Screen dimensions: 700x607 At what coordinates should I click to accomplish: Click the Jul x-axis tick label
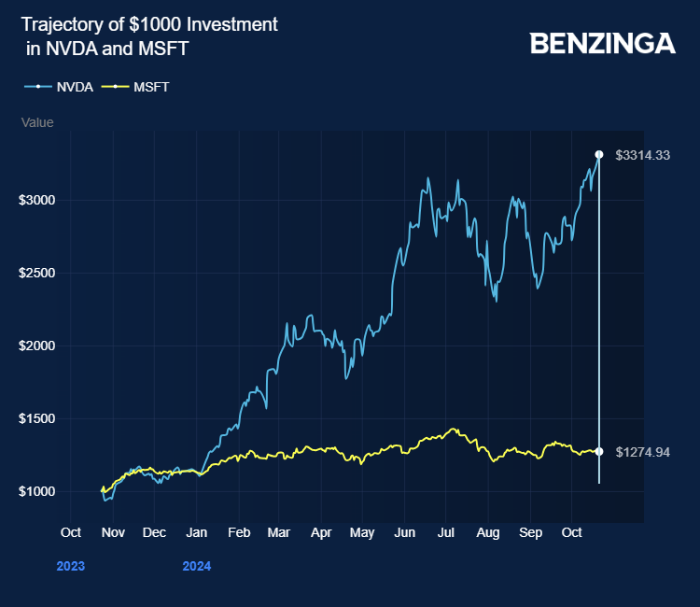445,532
